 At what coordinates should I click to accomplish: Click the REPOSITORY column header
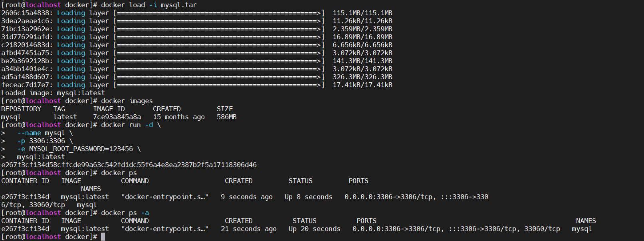click(21, 109)
